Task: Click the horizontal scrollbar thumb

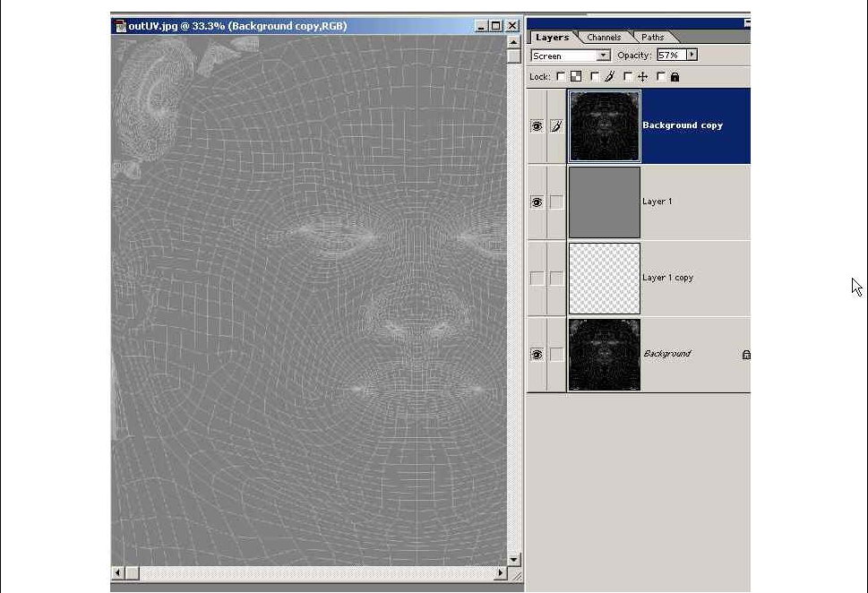Action: [x=133, y=573]
